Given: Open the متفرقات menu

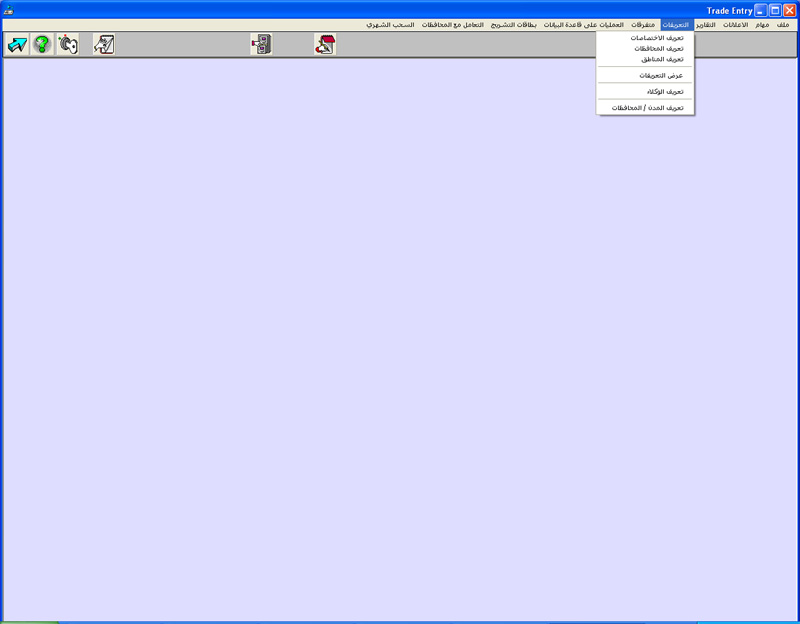Looking at the screenshot, I should coord(643,24).
